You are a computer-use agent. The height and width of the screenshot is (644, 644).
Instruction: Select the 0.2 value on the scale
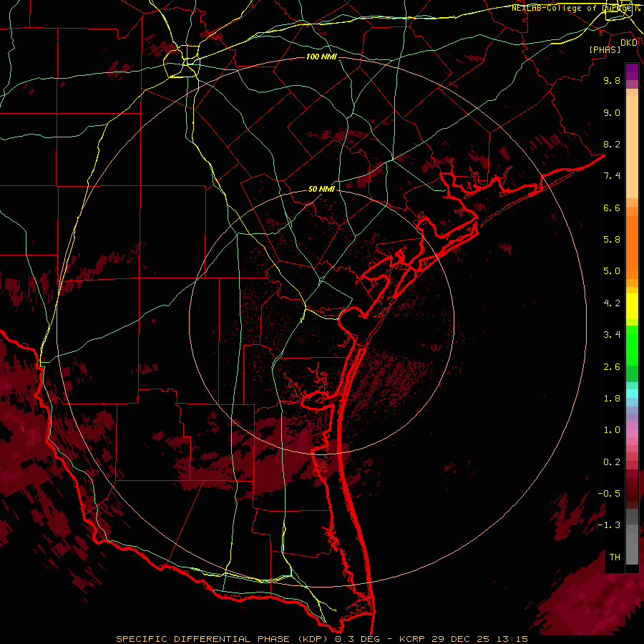click(612, 462)
